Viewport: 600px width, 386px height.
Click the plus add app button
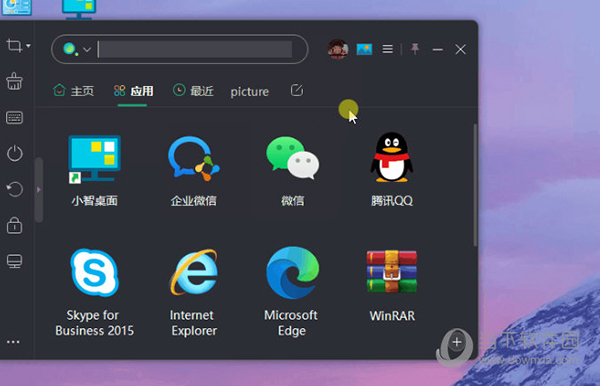[x=457, y=342]
